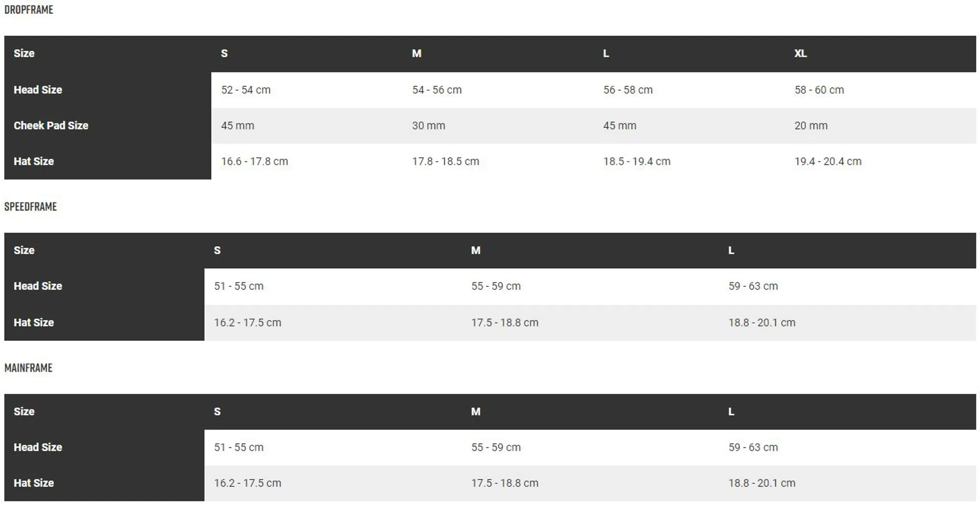Image resolution: width=980 pixels, height=505 pixels.
Task: Select Speedframe S hat size 16.2 - 17.5 cm
Action: coord(248,322)
